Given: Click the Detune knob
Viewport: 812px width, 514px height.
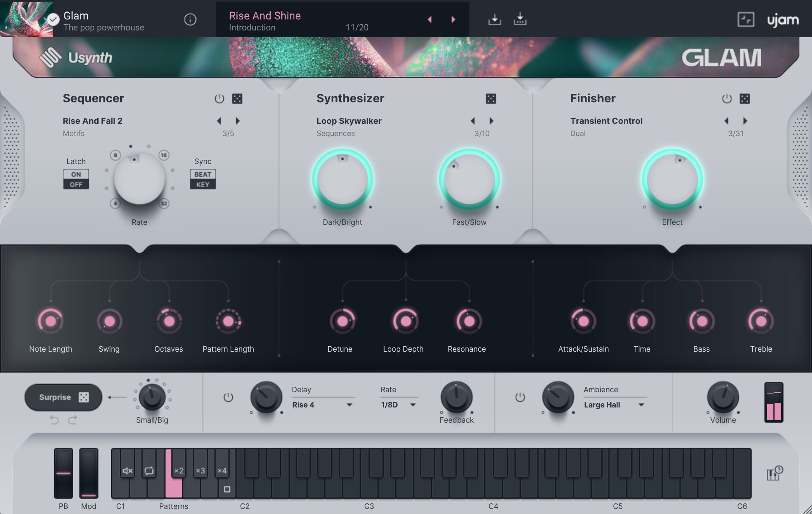Looking at the screenshot, I should pyautogui.click(x=343, y=321).
